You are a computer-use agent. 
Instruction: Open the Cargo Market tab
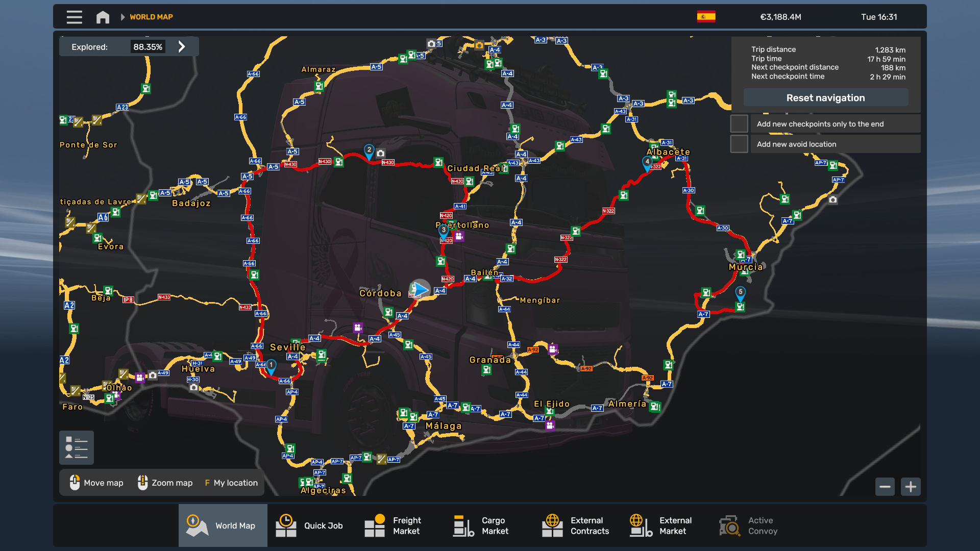coord(482,525)
